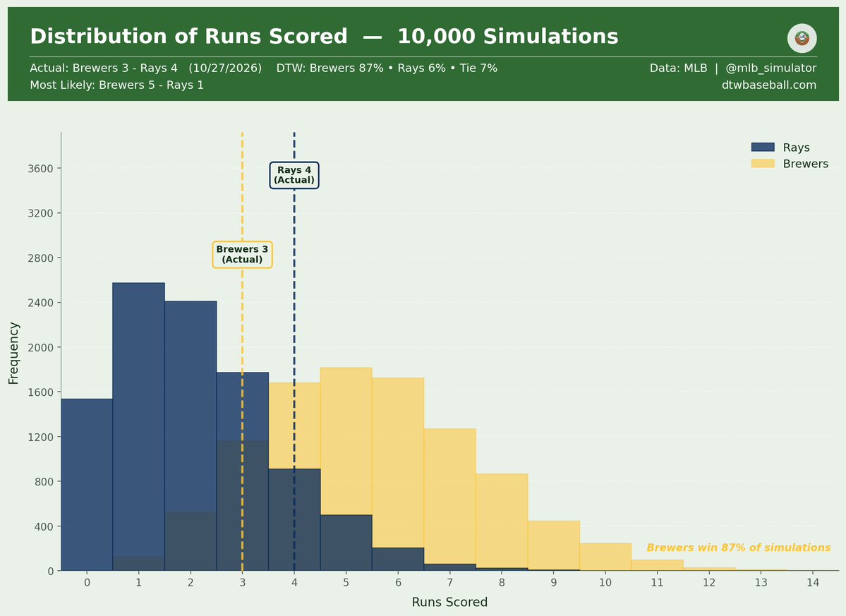
Task: Click the 1600 y-axis tick label
Action: click(x=40, y=392)
